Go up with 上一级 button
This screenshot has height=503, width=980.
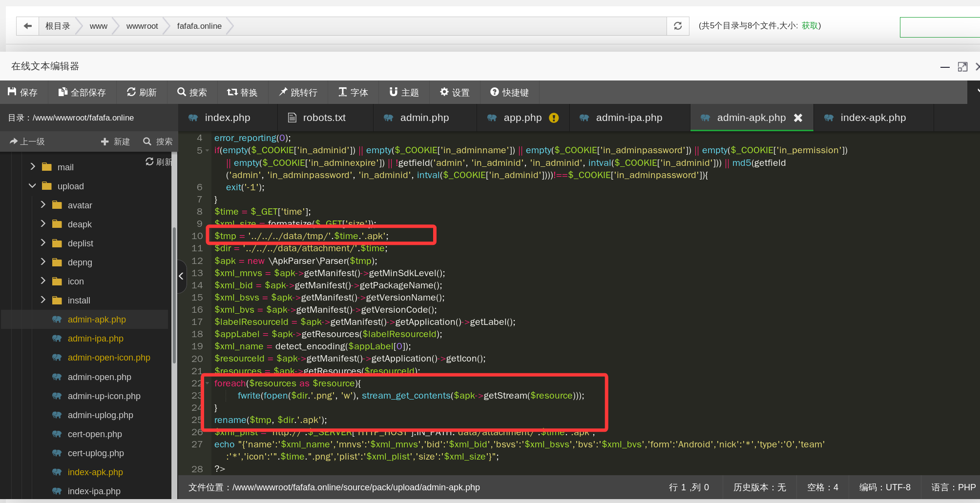(27, 141)
